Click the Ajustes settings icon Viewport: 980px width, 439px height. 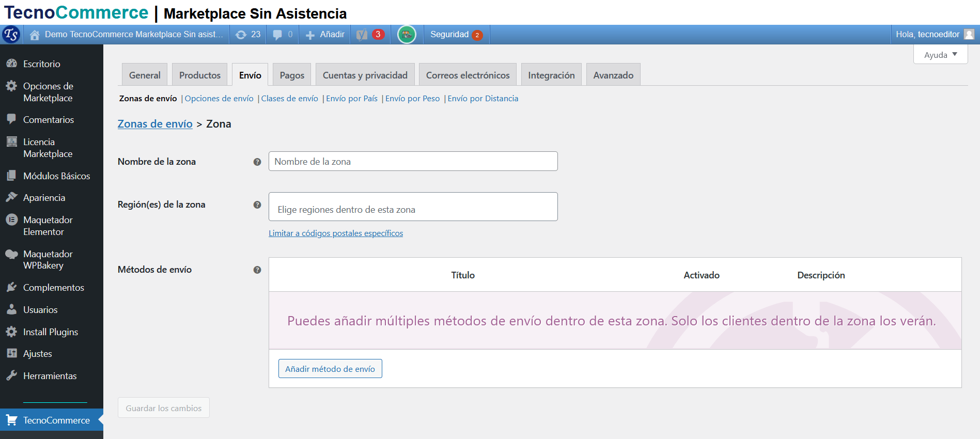click(11, 353)
